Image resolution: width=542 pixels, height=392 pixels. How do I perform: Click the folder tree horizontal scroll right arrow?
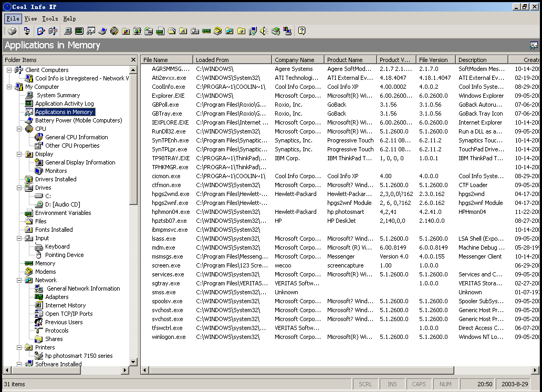coord(125,370)
